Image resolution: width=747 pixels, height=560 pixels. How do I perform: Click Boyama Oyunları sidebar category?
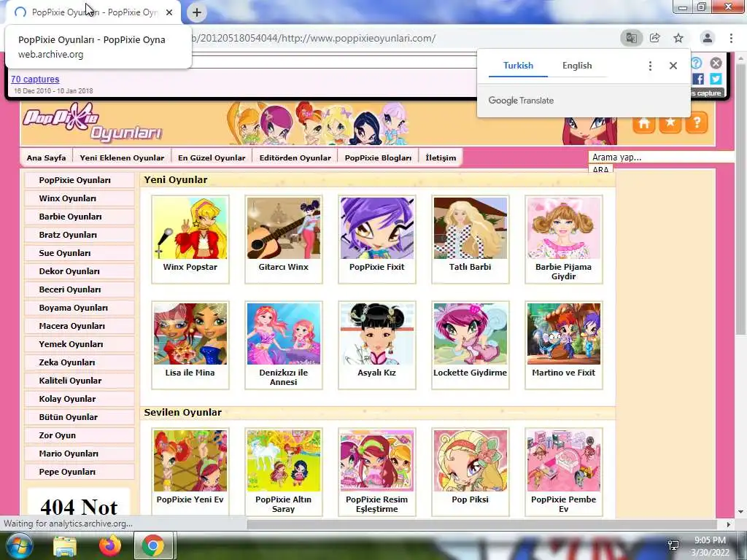[80, 308]
